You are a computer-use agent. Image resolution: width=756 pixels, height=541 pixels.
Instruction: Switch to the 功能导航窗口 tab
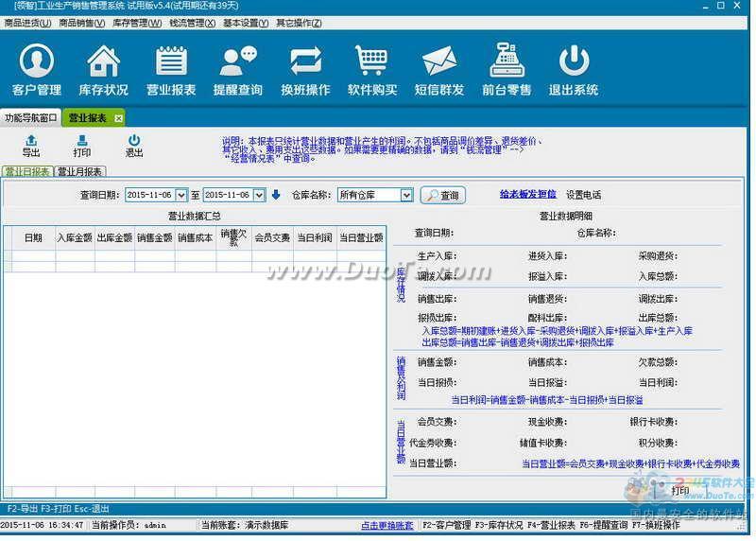pos(31,118)
